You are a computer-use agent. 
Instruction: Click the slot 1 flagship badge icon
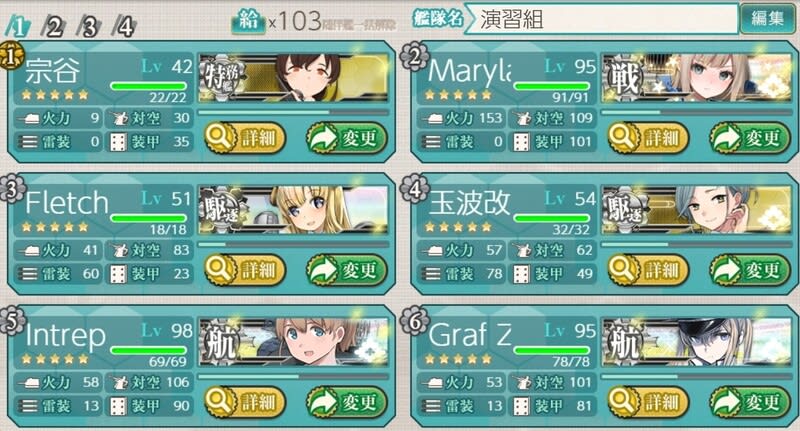pos(11,56)
